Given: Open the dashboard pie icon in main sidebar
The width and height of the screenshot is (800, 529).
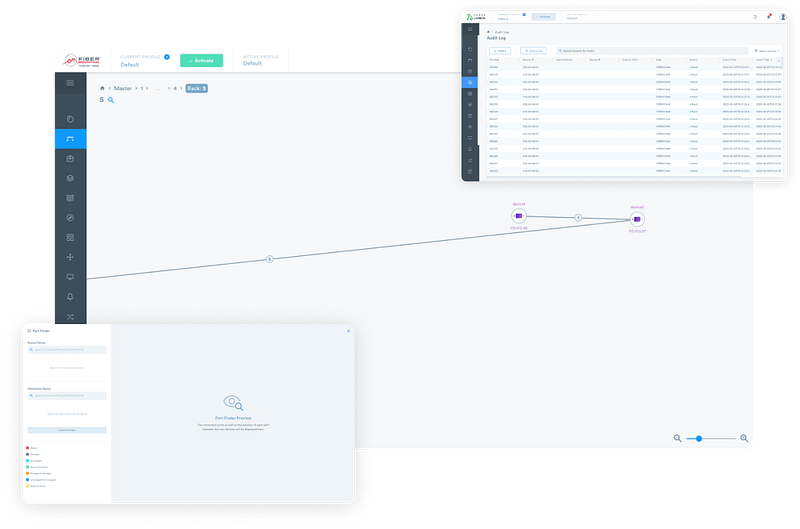Looking at the screenshot, I should [70, 119].
